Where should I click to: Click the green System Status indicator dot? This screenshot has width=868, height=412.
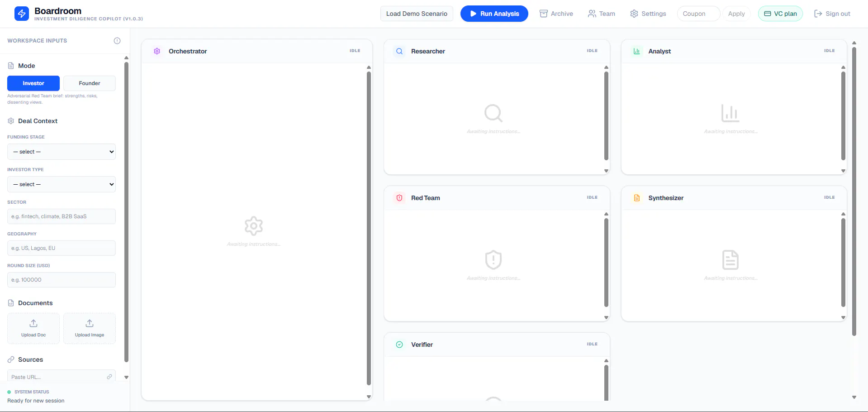coord(9,392)
